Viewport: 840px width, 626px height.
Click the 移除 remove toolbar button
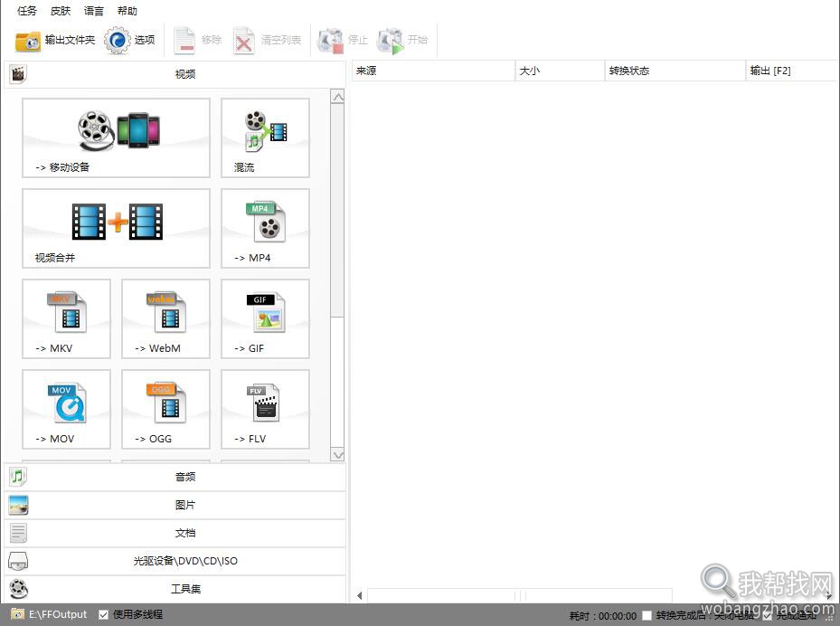198,40
